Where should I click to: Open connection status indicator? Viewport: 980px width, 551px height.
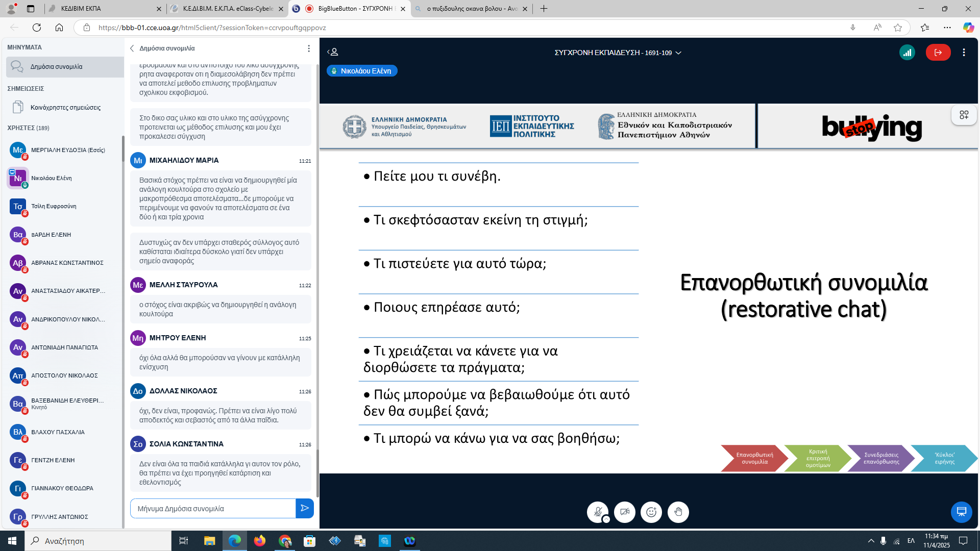click(x=907, y=53)
